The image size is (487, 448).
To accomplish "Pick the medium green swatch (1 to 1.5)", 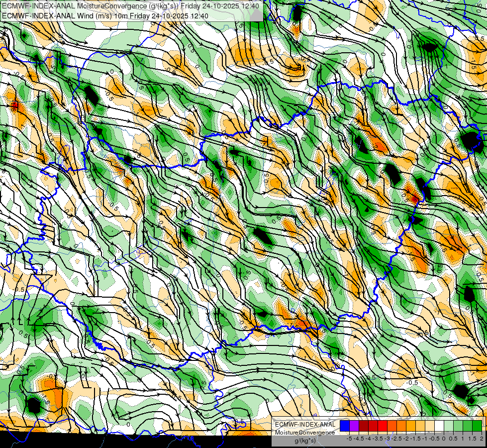I will coord(468,426).
